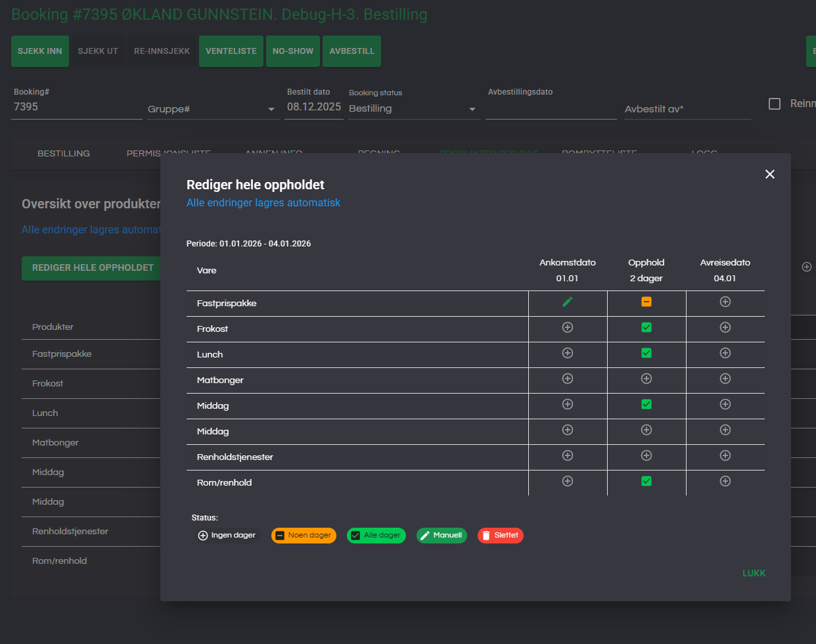Add Frokost on arrival date 01.01

pyautogui.click(x=568, y=327)
